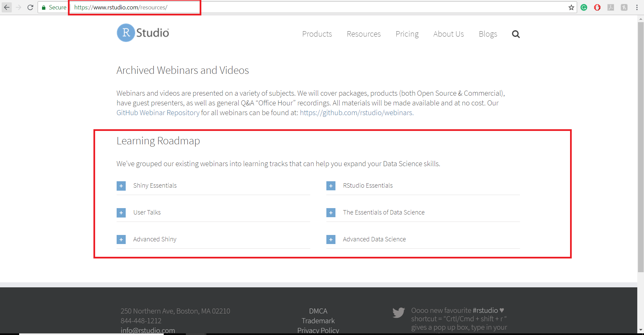Click the 250 Northern Ave address text

175,311
